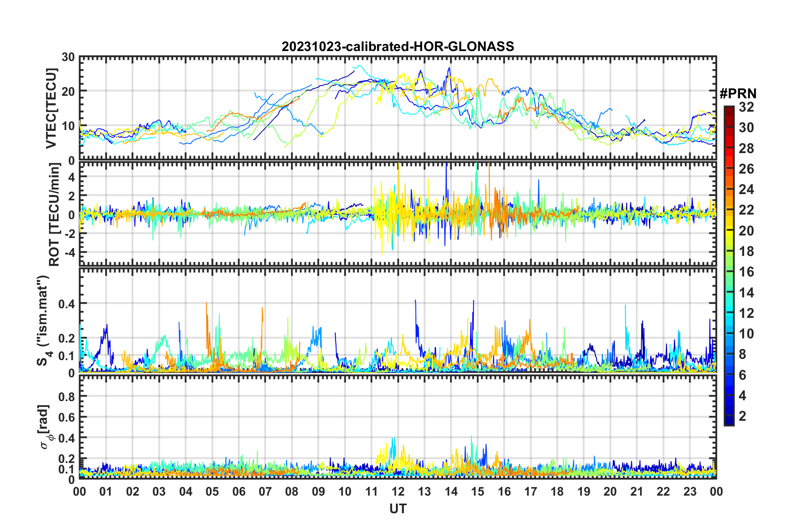Click colorbar tick label "18"

747,251
